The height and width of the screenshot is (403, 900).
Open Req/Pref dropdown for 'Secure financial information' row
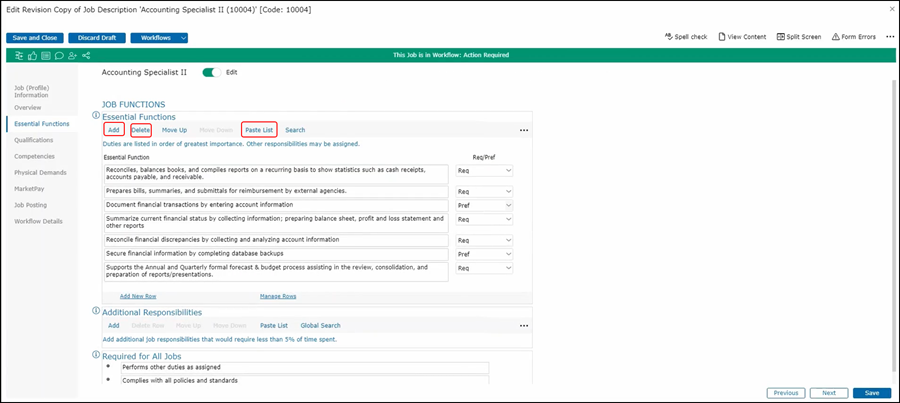point(484,254)
